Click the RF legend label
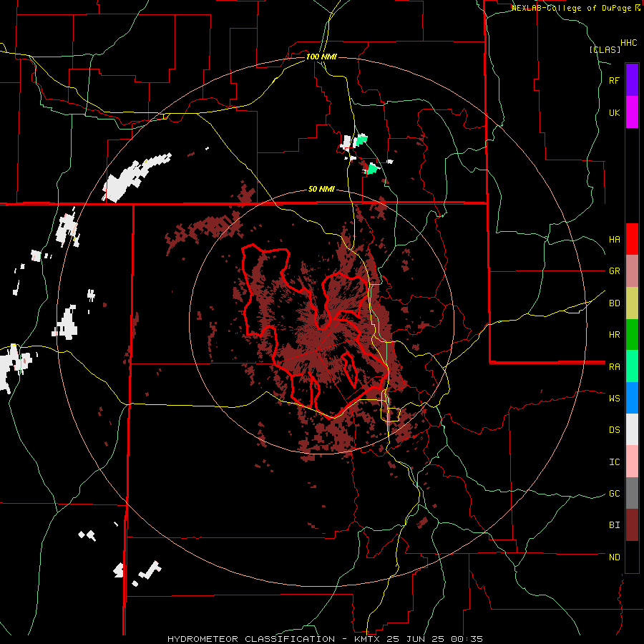The image size is (644, 644). coord(614,80)
